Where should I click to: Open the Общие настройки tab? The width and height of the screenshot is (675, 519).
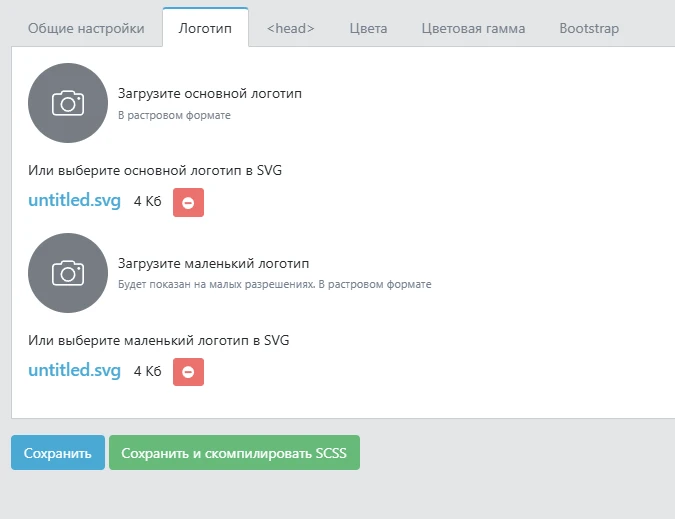click(86, 28)
